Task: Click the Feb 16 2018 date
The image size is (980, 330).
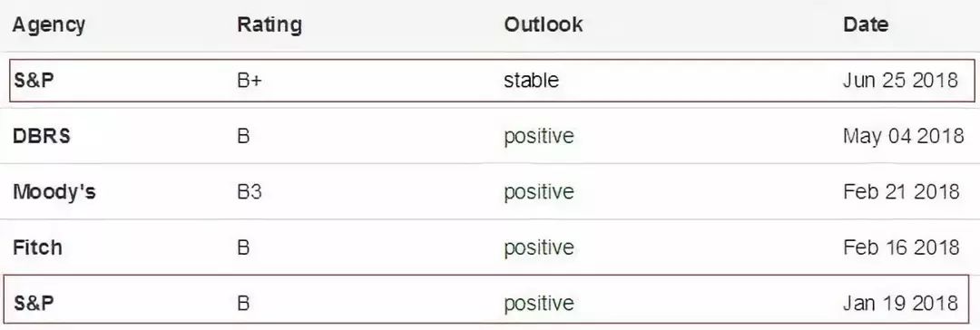Action: 901,247
